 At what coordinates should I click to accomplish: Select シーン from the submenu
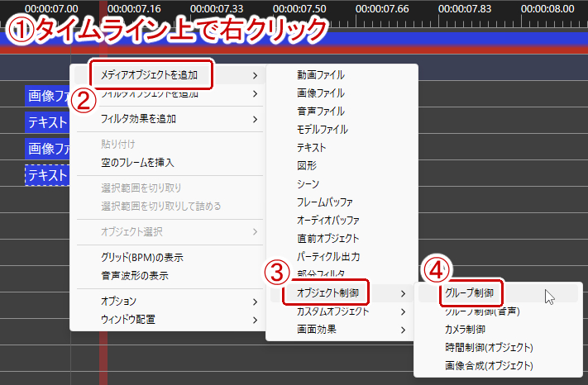(308, 184)
